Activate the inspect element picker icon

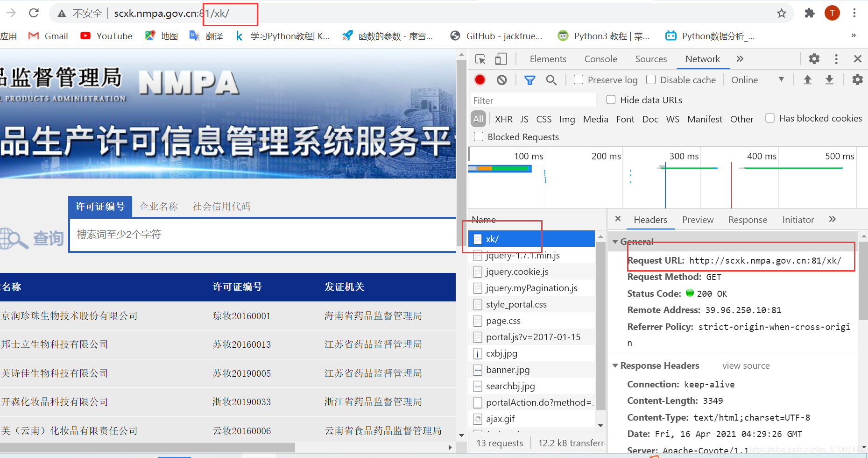coord(480,59)
